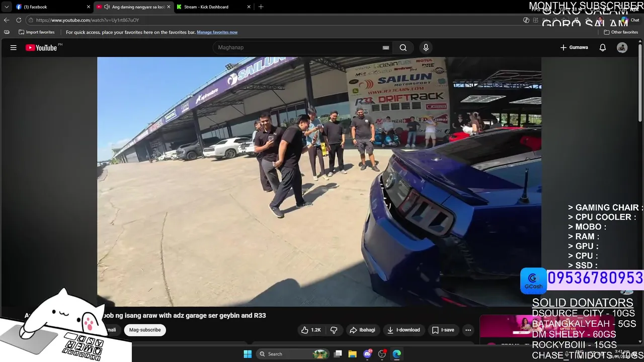Viewport: 644px width, 362px height.
Task: Mute the YouTube tab via speaker icon
Action: 107,7
